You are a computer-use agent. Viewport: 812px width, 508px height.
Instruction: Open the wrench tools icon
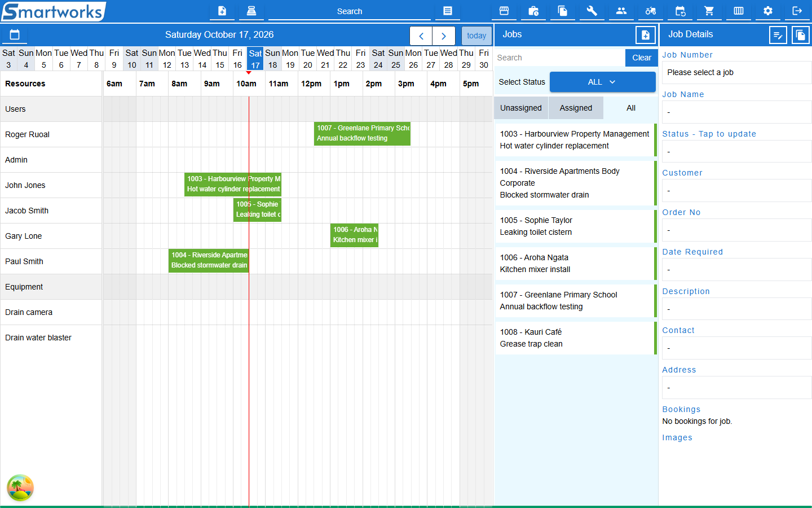(592, 11)
